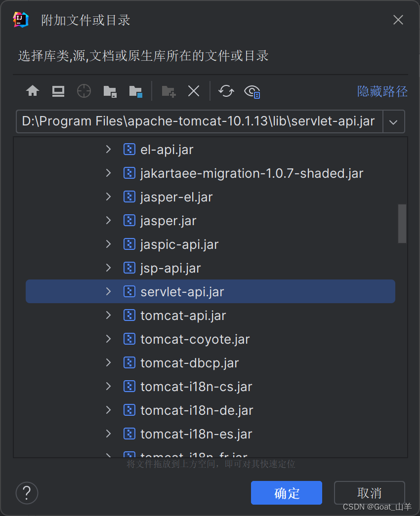420x516 pixels.
Task: Expand the tomcat-i18n-de.jar node
Action: [108, 410]
